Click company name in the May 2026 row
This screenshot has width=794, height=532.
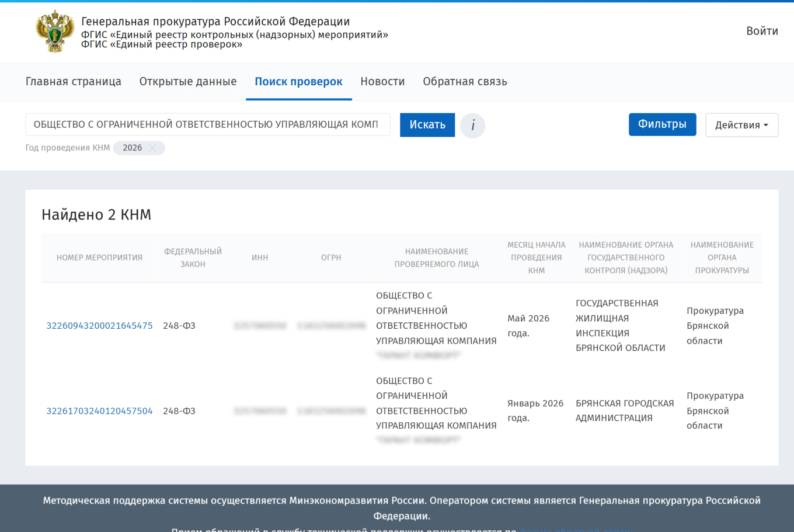click(436, 325)
